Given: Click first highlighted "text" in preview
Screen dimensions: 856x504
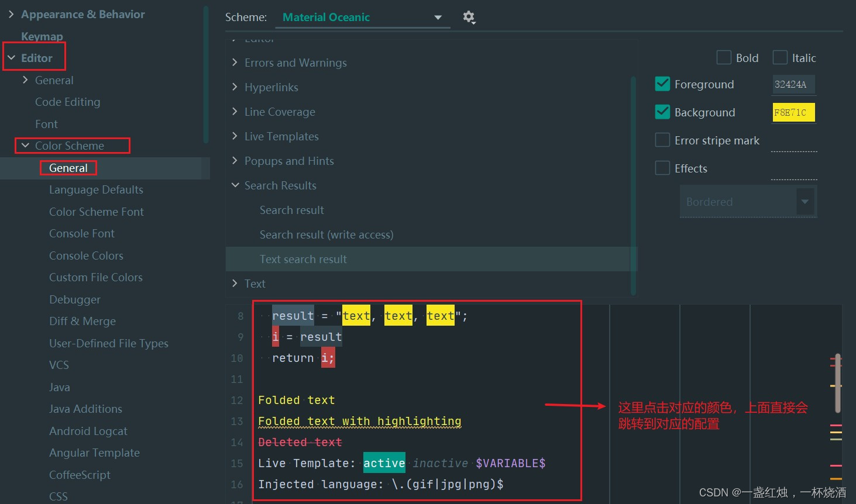Looking at the screenshot, I should pyautogui.click(x=356, y=316).
